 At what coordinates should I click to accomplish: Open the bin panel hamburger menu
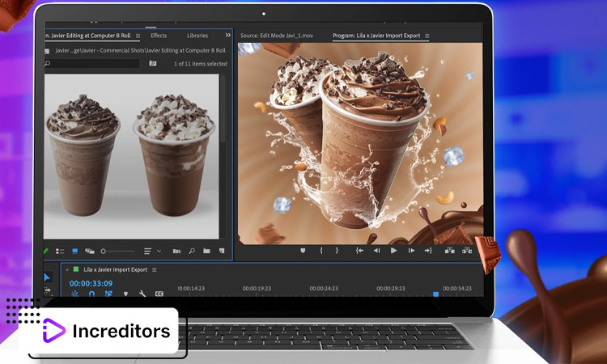click(x=138, y=36)
